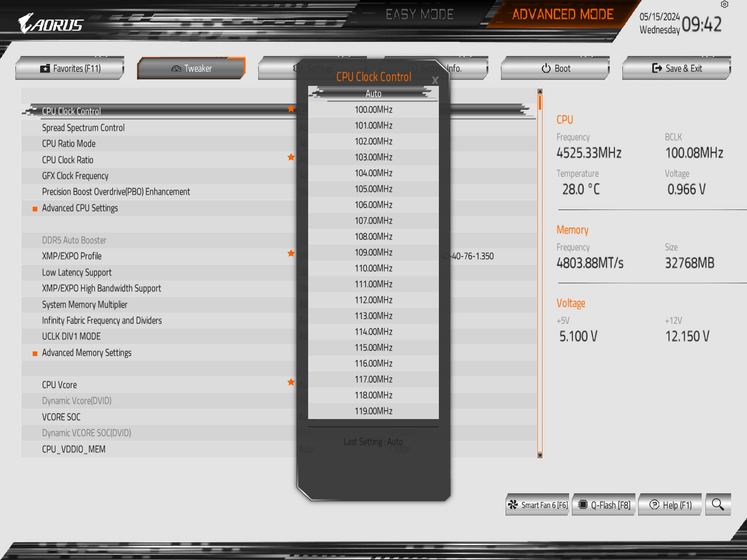This screenshot has width=747, height=560.
Task: Choose 115.00MHz entry
Action: click(x=373, y=348)
